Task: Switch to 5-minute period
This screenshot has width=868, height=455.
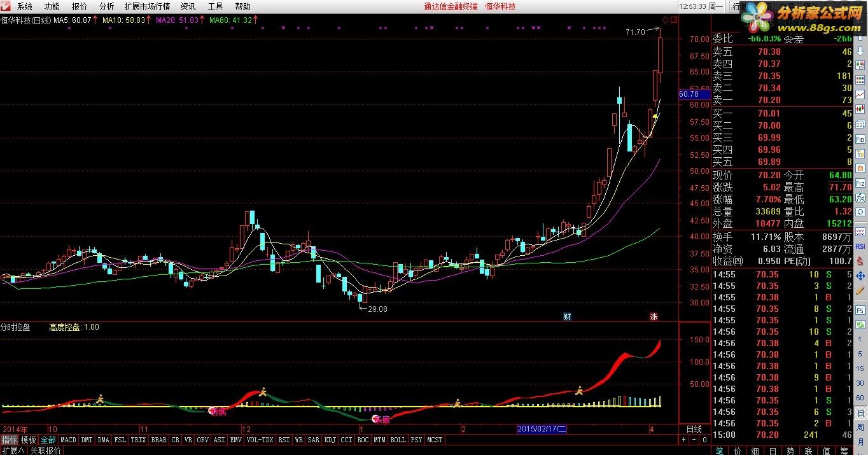Action: (860, 354)
